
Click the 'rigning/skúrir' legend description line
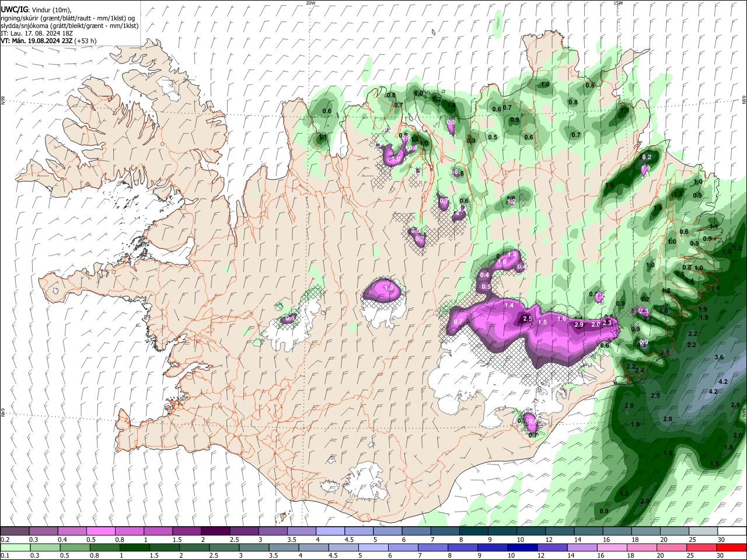[68, 18]
